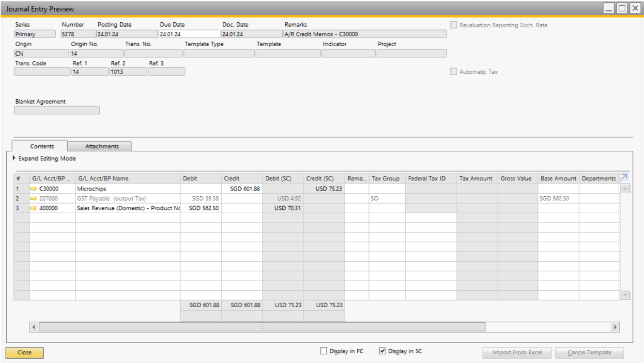Click the Project field
Screen dimensions: 644x363
[412, 53]
